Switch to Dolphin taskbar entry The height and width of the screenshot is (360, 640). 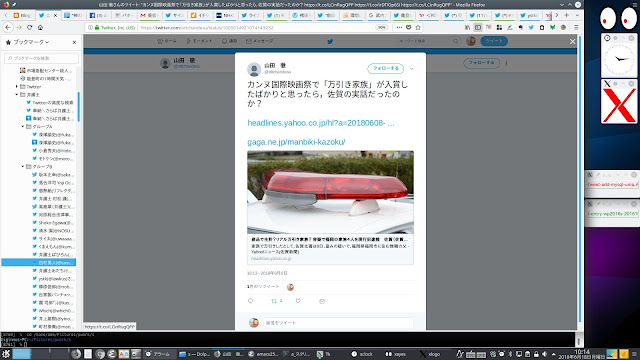(195, 354)
